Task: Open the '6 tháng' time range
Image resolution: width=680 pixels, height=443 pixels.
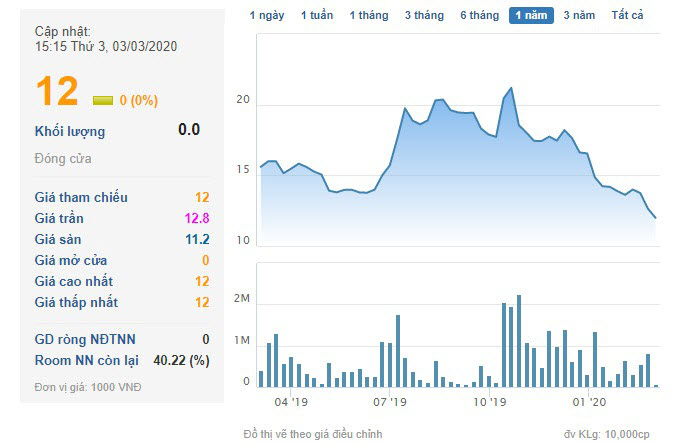Action: pos(479,15)
